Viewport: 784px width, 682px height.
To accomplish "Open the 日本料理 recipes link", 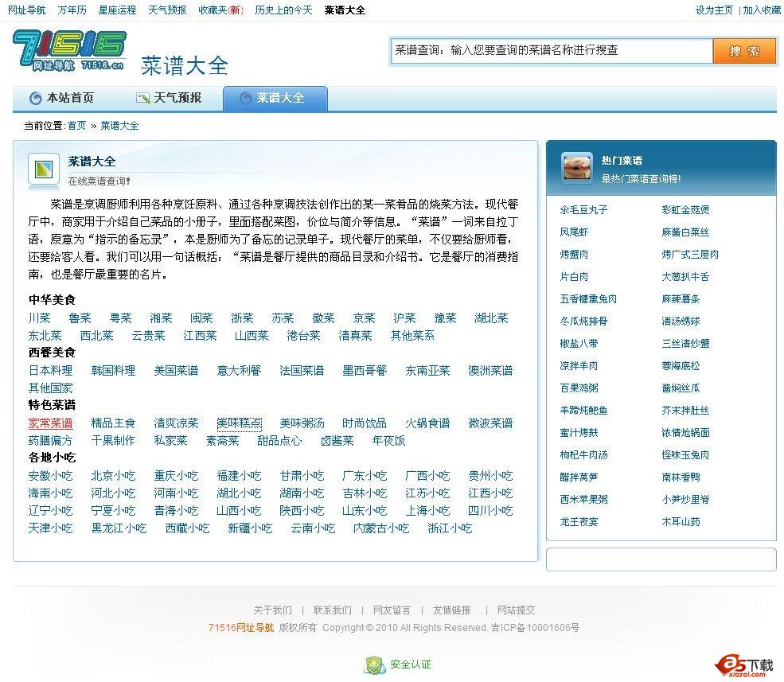I will (x=50, y=371).
